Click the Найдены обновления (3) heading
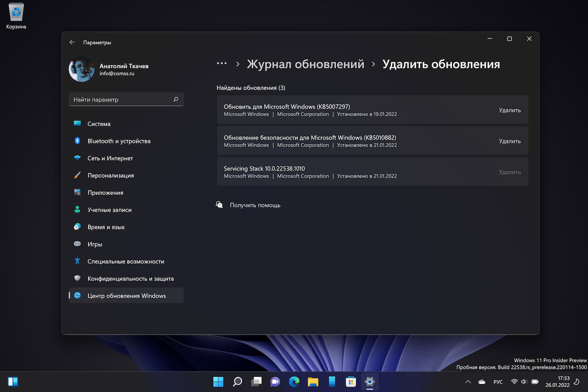Viewport: 588px width, 392px height. coord(251,88)
